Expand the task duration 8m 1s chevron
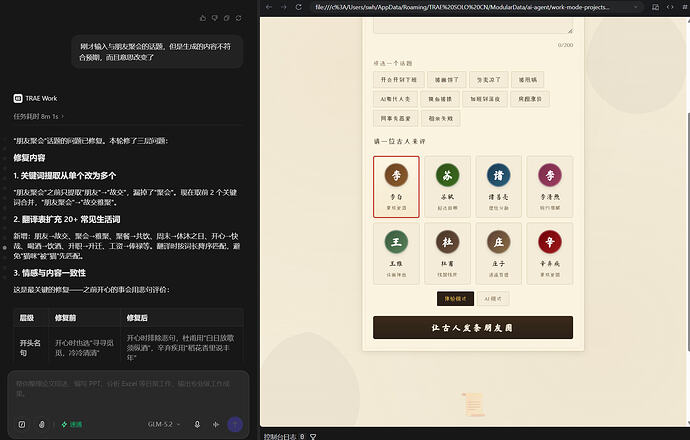This screenshot has height=440, width=690. click(x=62, y=117)
